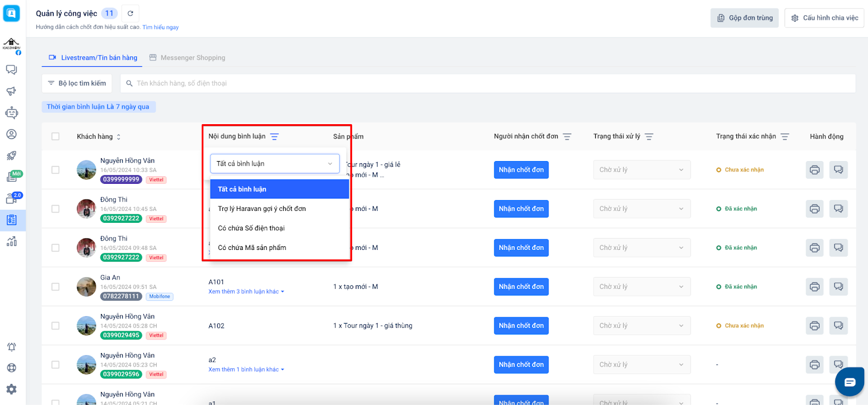This screenshot has height=405, width=868.
Task: Select the checkbox for Gia An's row
Action: (x=55, y=287)
